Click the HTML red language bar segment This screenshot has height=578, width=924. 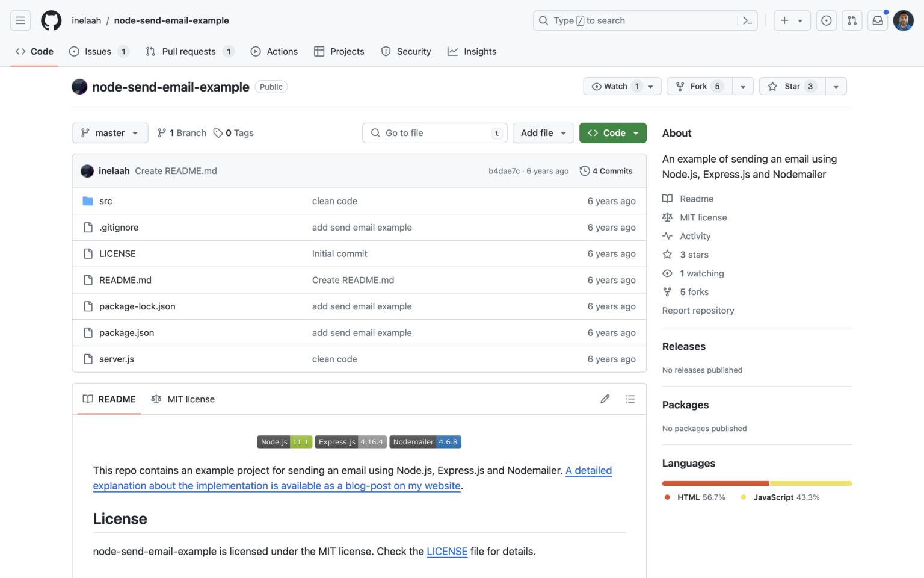coord(715,483)
